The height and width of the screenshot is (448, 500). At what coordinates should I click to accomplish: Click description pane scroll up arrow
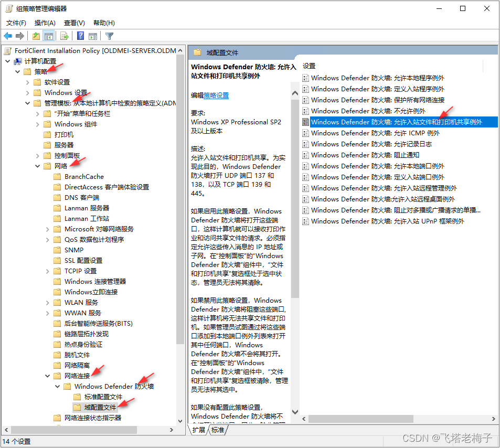295,93
